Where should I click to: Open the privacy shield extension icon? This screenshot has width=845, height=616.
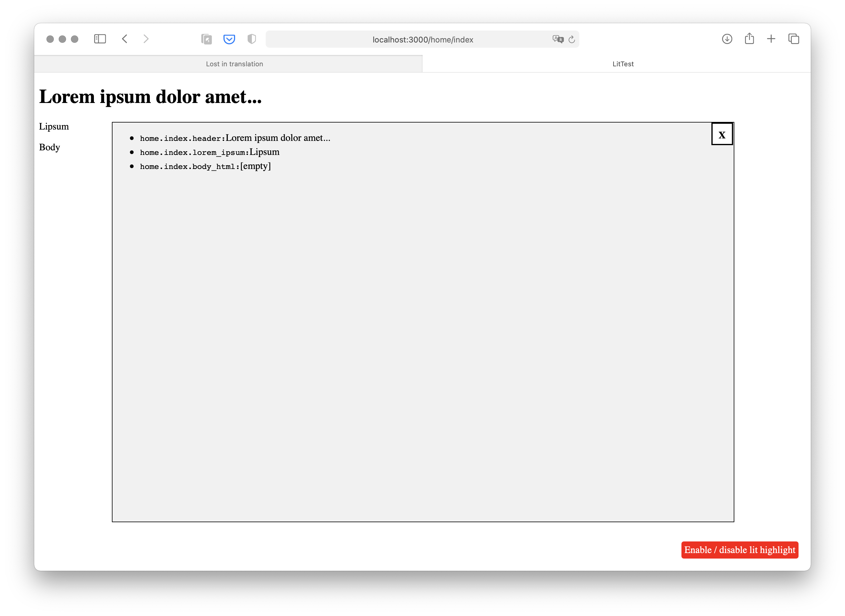pos(252,39)
